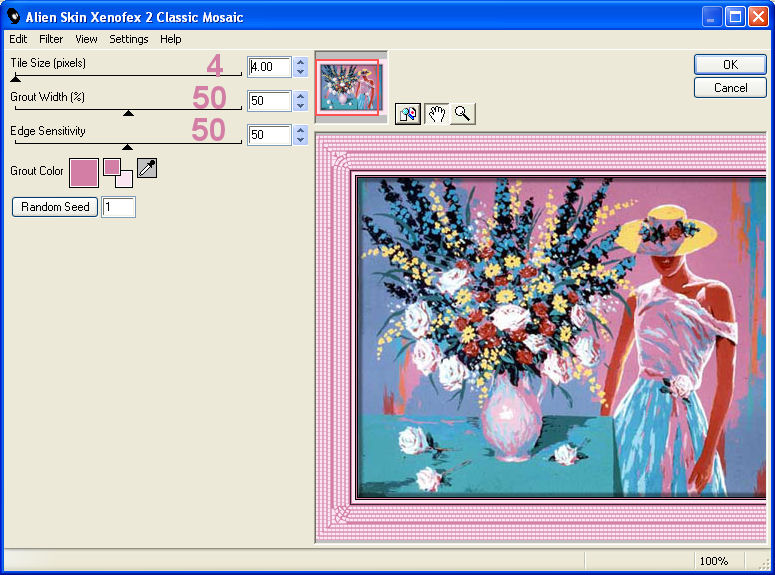Select the background light pink mini swatch
This screenshot has width=775, height=575.
[x=125, y=179]
